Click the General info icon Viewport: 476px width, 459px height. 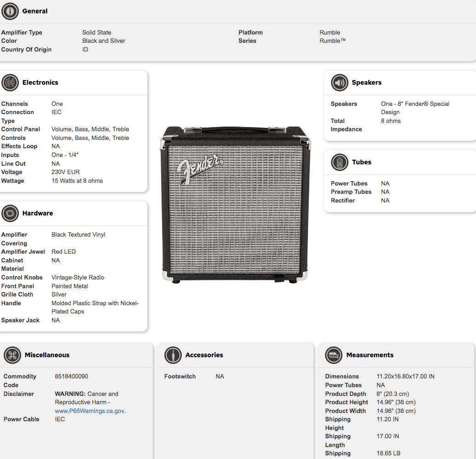[10, 11]
